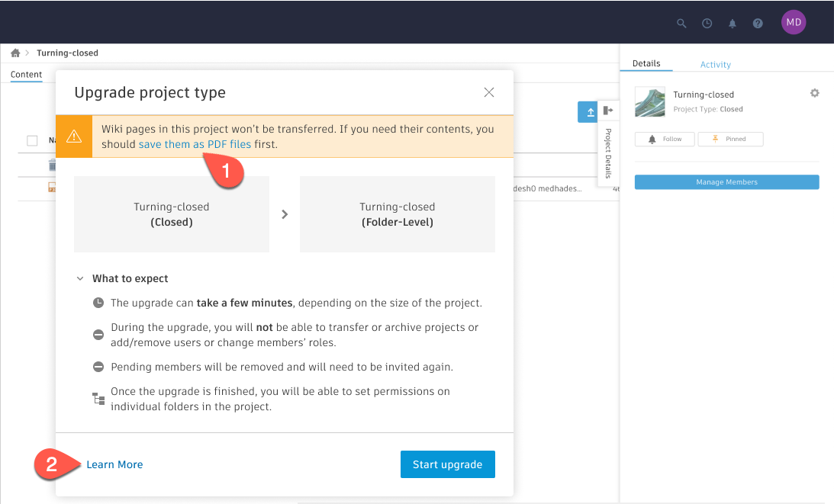The image size is (834, 504).
Task: View notifications by clicking the bell icon
Action: coord(732,23)
